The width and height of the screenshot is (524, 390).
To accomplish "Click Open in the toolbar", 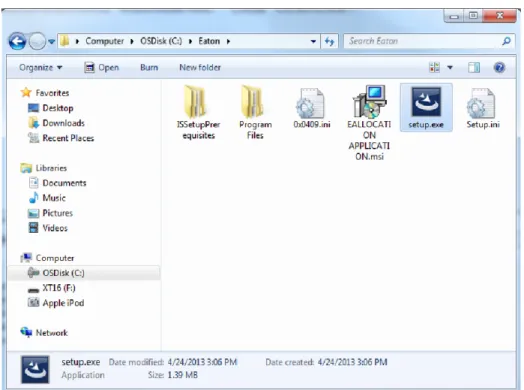I will point(102,68).
